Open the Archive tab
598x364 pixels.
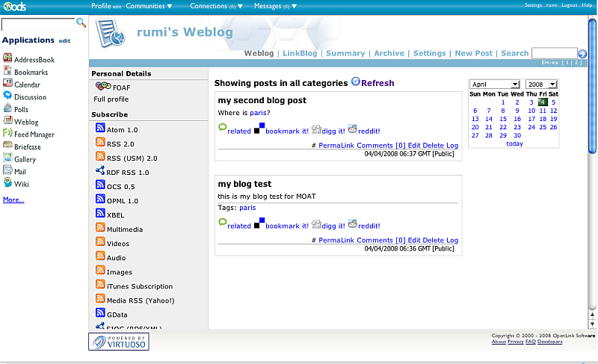coord(389,54)
